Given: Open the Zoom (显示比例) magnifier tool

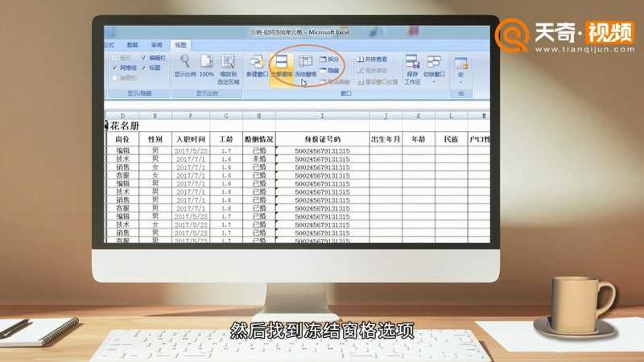Looking at the screenshot, I should tap(185, 66).
